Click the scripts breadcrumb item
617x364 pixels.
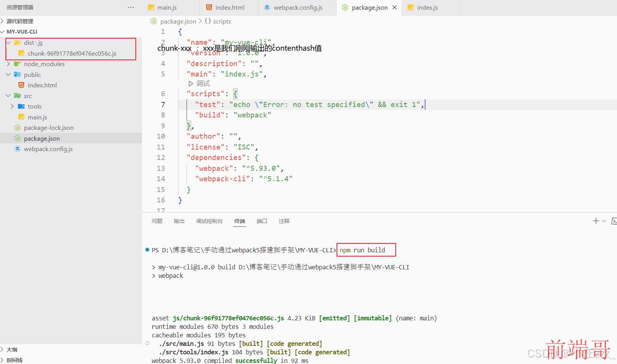(222, 21)
